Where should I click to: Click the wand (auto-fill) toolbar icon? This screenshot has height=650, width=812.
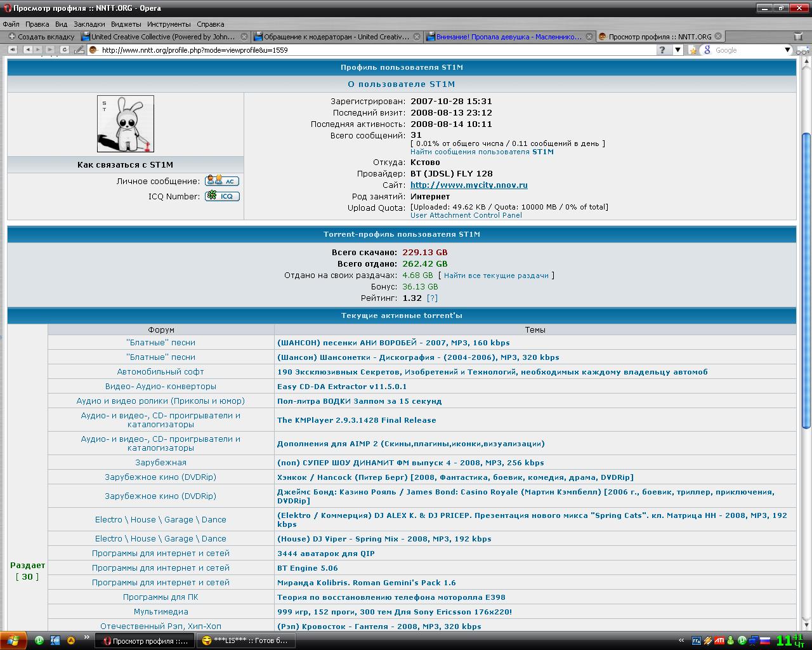click(79, 50)
